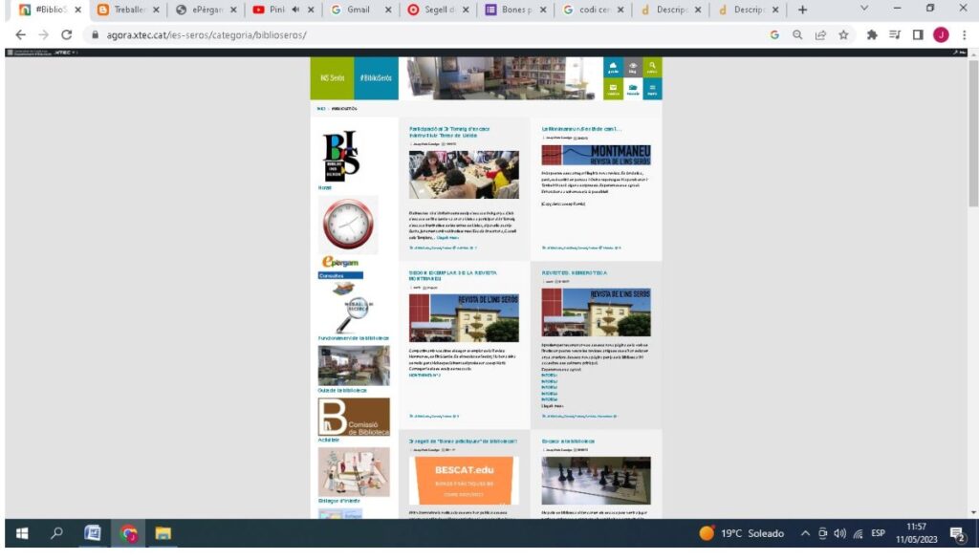The width and height of the screenshot is (979, 560).
Task: Click the ePèrgam logo link in sidebar
Action: [340, 262]
